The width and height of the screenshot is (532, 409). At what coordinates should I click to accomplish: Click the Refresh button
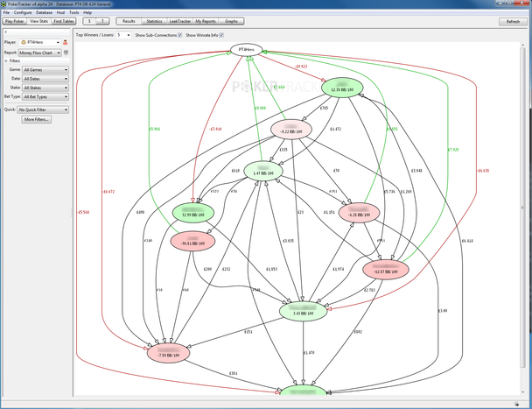tap(513, 21)
